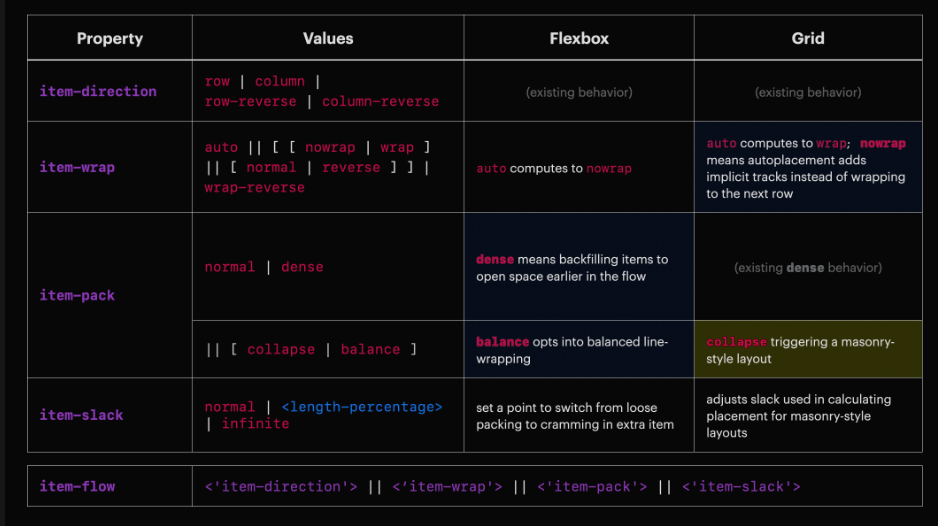Click bold 'balance' in the Flexbox description
The width and height of the screenshot is (938, 526).
503,342
